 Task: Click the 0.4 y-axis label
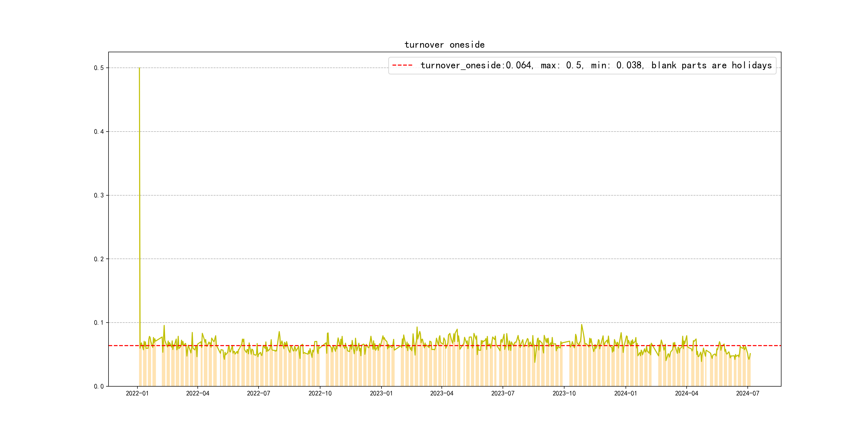tap(99, 132)
